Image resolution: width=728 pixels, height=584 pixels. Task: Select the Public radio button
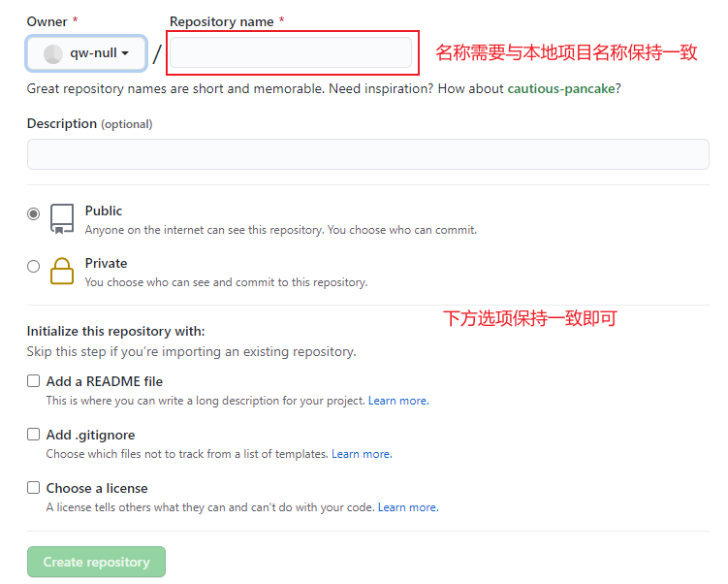click(x=33, y=213)
